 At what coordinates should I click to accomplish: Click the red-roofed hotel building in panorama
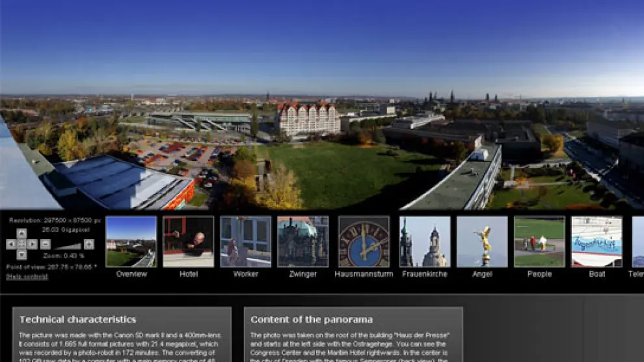pos(308,118)
